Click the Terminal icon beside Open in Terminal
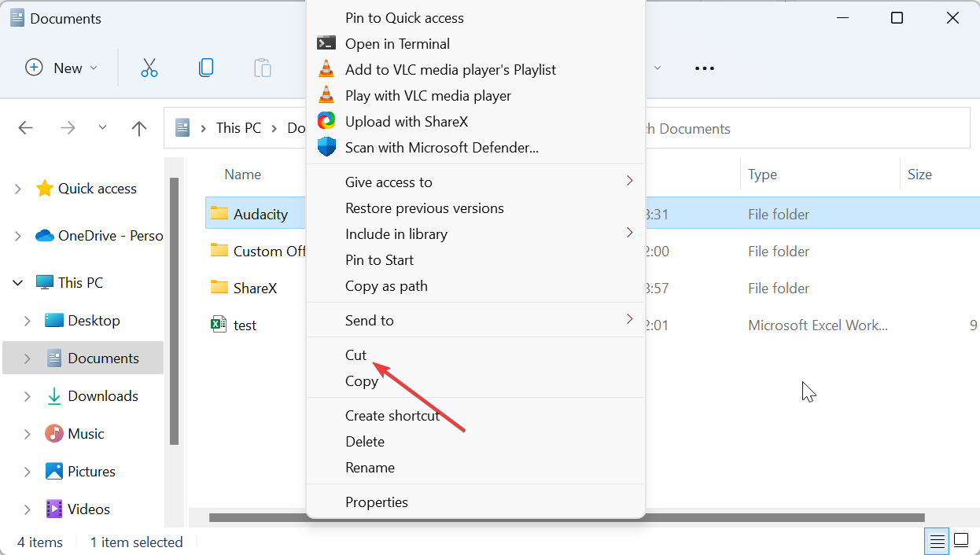 coord(326,43)
